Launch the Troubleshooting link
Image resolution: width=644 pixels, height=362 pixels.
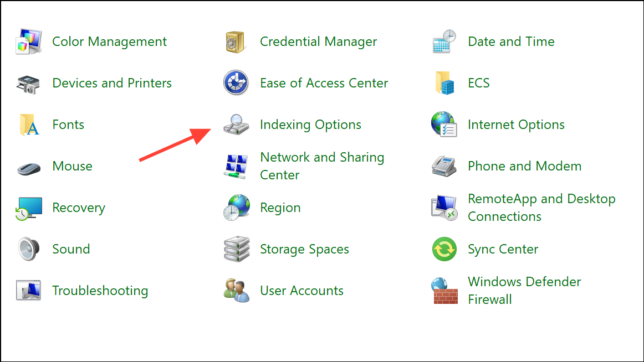[100, 291]
